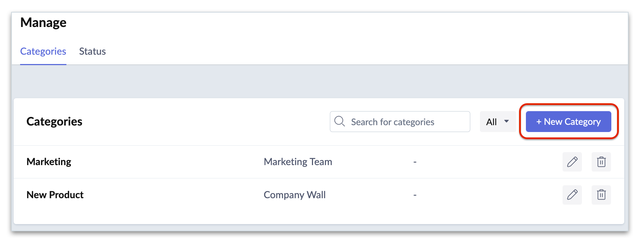Edit the Marketing category with pencil icon
Viewport: 644px width, 241px height.
pos(572,162)
